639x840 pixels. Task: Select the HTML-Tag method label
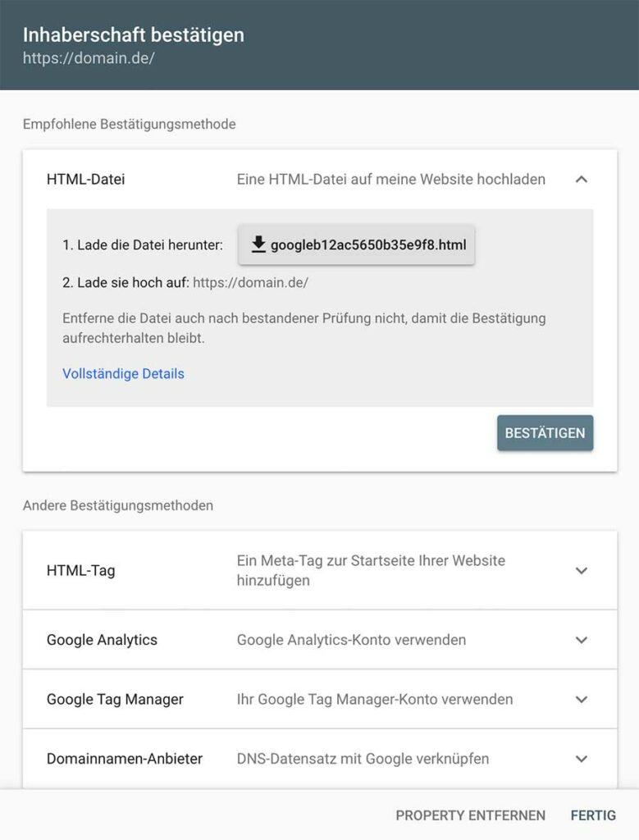[80, 570]
